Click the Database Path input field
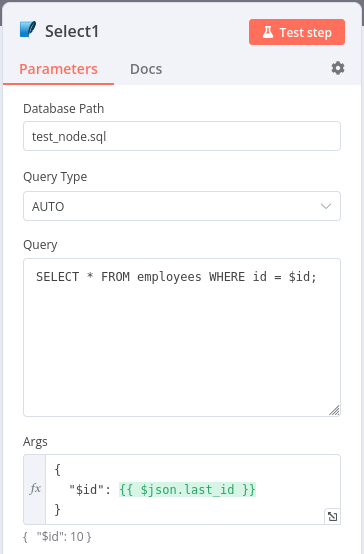 click(x=182, y=136)
